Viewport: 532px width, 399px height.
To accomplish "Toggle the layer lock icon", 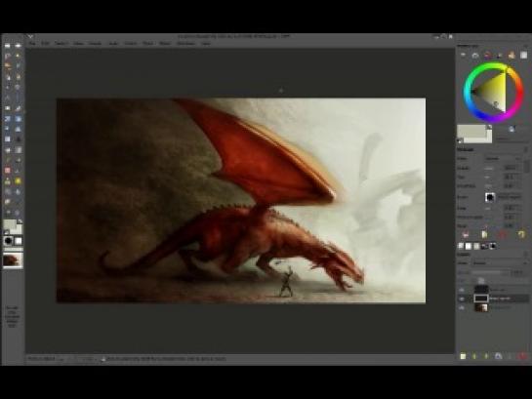I will pyautogui.click(x=481, y=280).
